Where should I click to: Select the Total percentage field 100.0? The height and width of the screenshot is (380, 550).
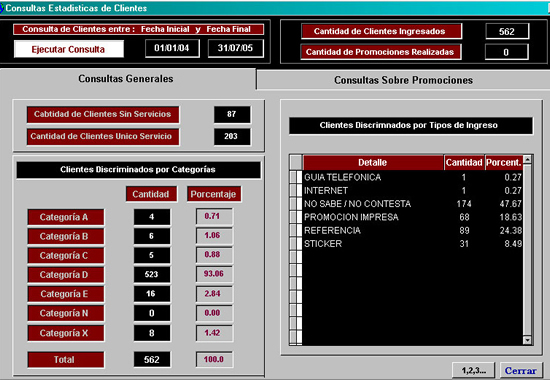coord(214,359)
